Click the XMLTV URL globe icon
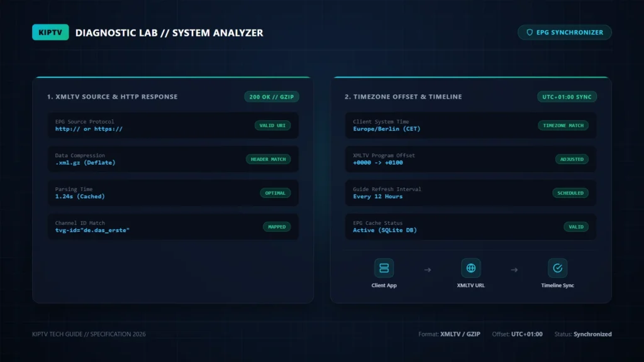 [x=470, y=268]
